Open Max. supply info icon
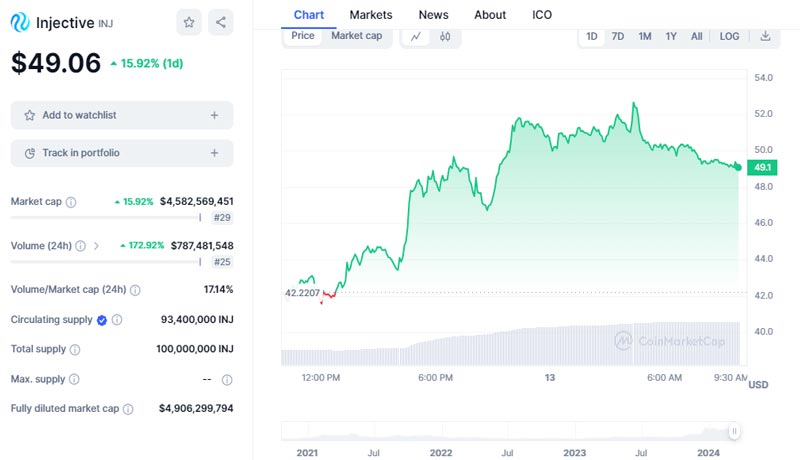 [x=74, y=379]
